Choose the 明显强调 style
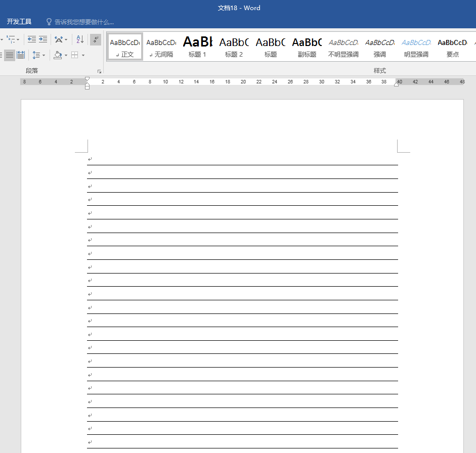This screenshot has height=453, width=476. click(x=416, y=47)
